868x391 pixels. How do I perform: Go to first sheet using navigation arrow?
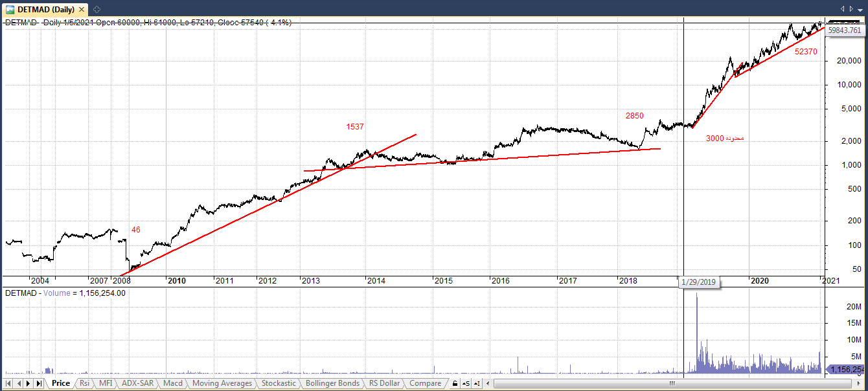click(8, 384)
